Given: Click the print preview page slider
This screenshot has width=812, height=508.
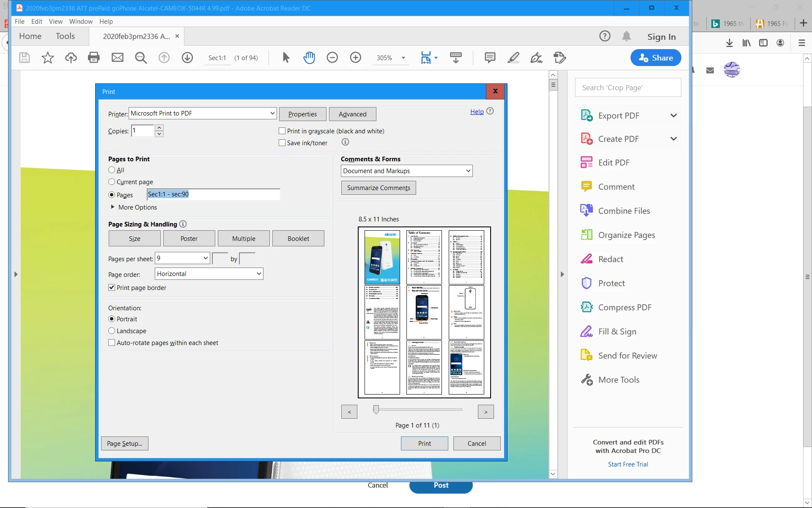Looking at the screenshot, I should coord(376,409).
